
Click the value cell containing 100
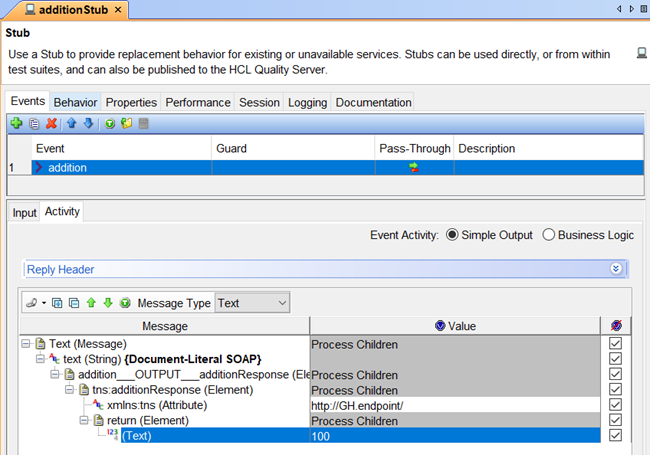coord(455,435)
